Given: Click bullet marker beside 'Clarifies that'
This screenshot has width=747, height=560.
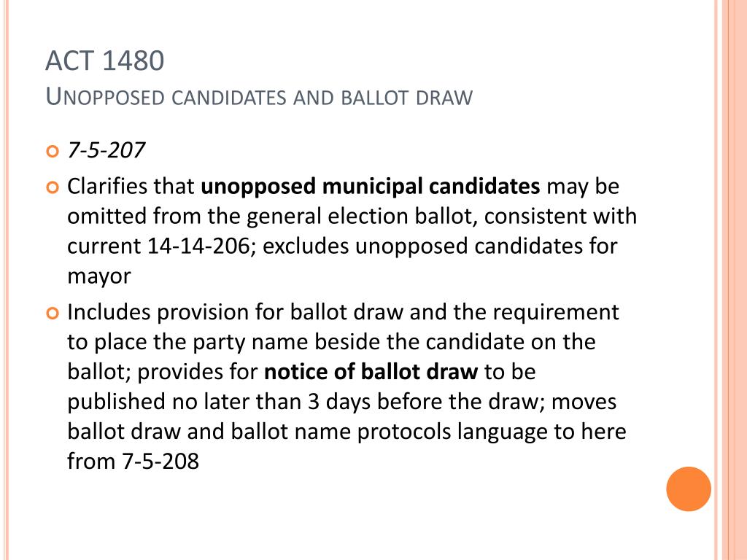Looking at the screenshot, I should coord(53,187).
